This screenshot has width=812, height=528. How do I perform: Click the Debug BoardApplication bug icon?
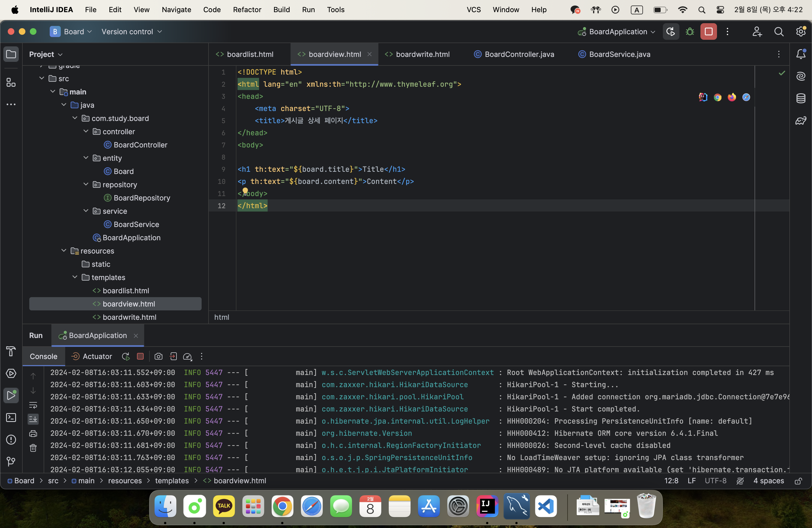tap(690, 32)
